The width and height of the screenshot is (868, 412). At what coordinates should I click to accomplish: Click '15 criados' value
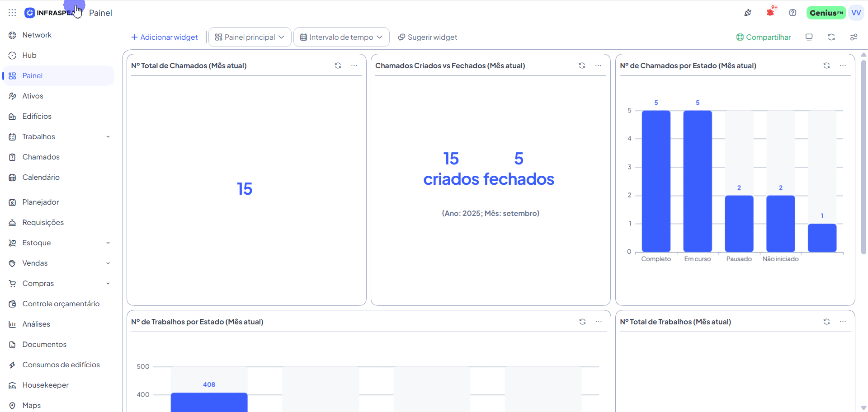coord(451,169)
